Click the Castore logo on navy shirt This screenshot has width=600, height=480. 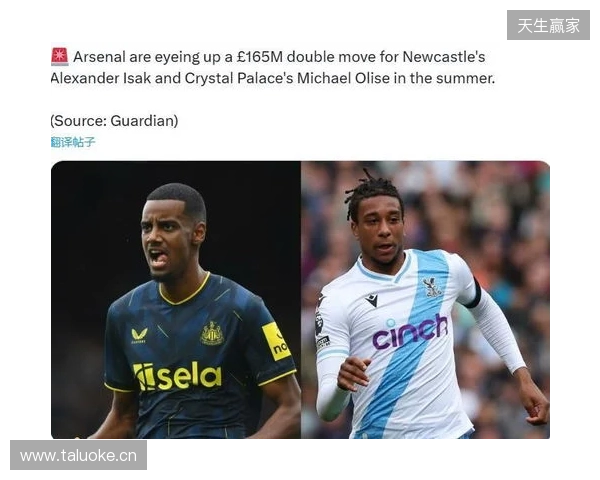click(139, 335)
